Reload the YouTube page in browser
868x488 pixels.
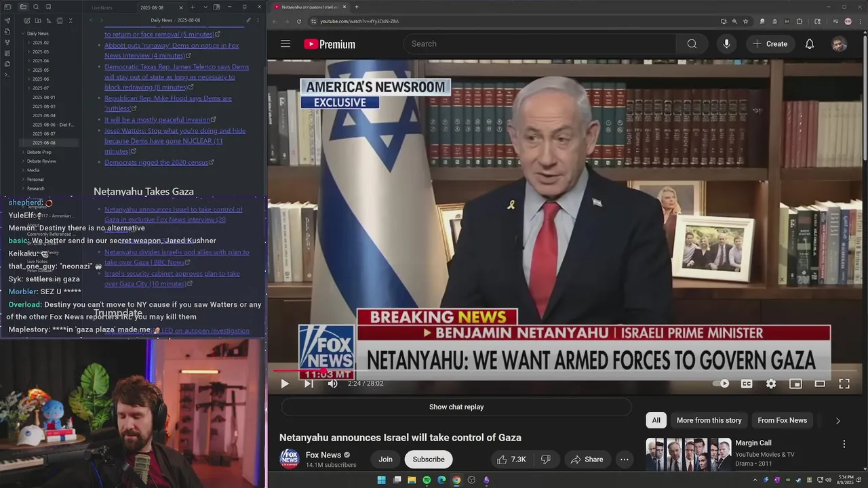298,21
